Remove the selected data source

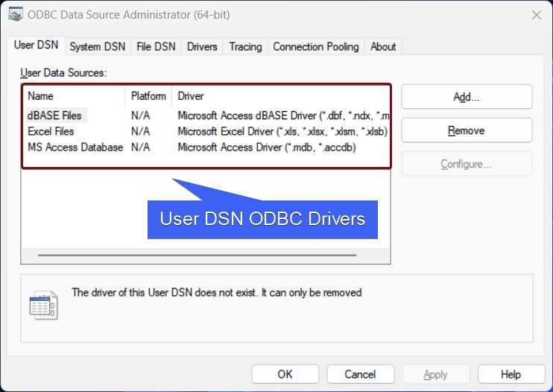pyautogui.click(x=467, y=130)
